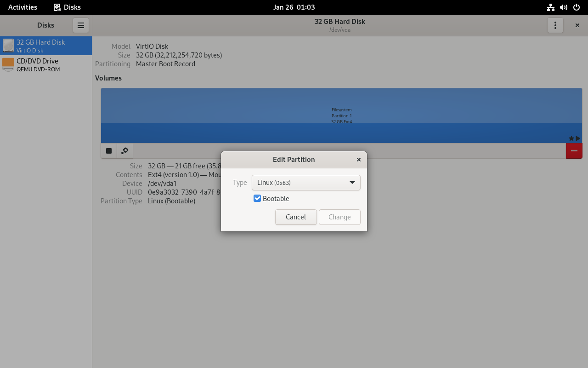588x368 pixels.
Task: Open the Disks hamburger application menu
Action: click(x=80, y=25)
